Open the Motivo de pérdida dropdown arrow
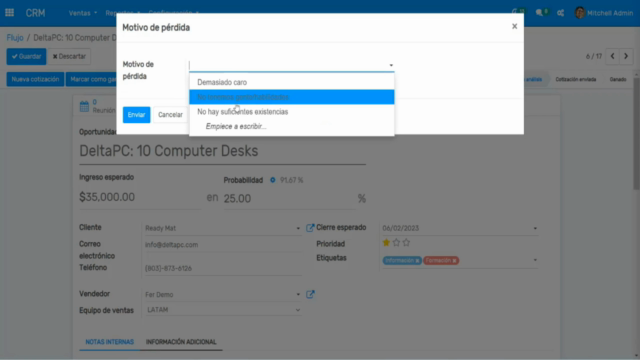This screenshot has height=360, width=640. point(391,65)
